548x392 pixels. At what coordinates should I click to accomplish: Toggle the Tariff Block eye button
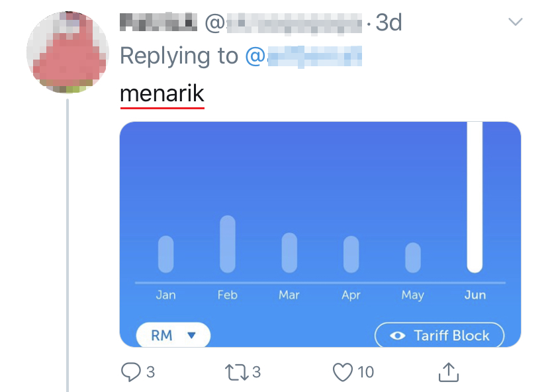(439, 335)
